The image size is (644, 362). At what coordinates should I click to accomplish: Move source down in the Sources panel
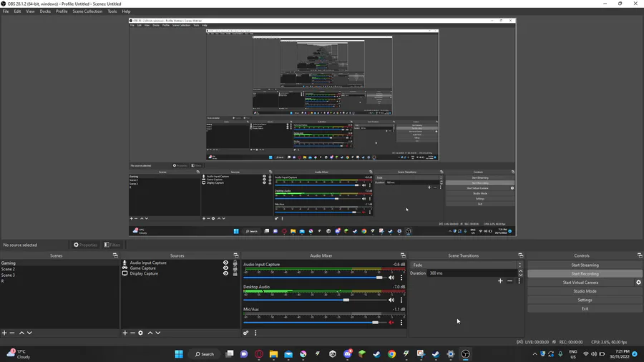pos(157,333)
